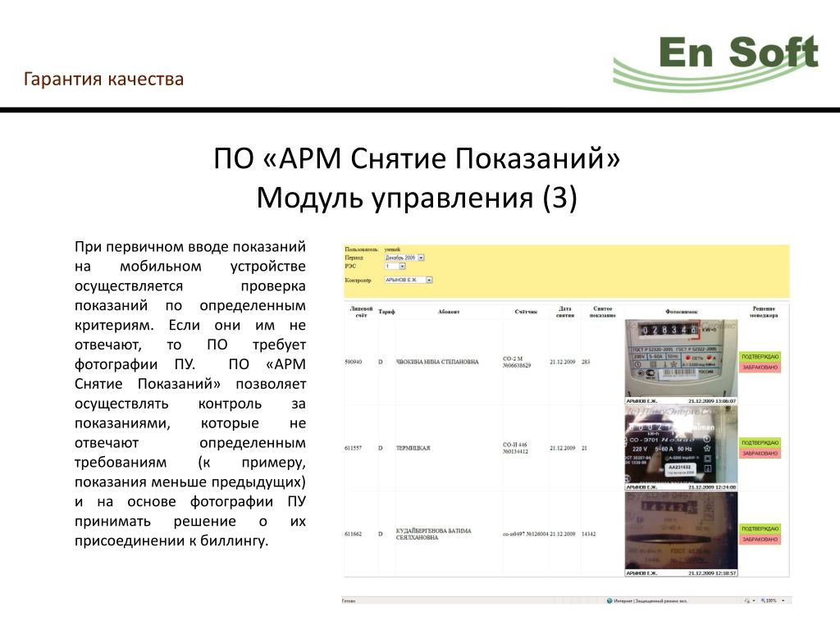This screenshot has height=630, width=840.
Task: Click the Тариф column header
Action: (386, 312)
